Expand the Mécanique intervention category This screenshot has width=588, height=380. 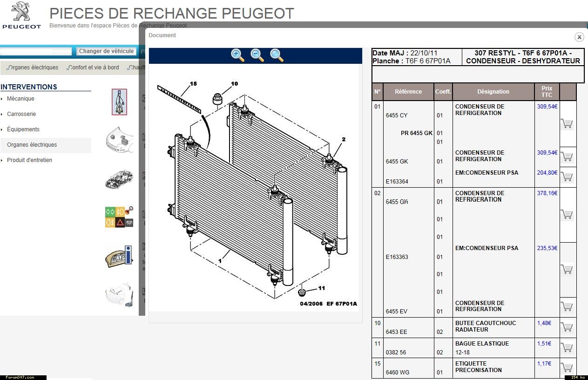20,99
